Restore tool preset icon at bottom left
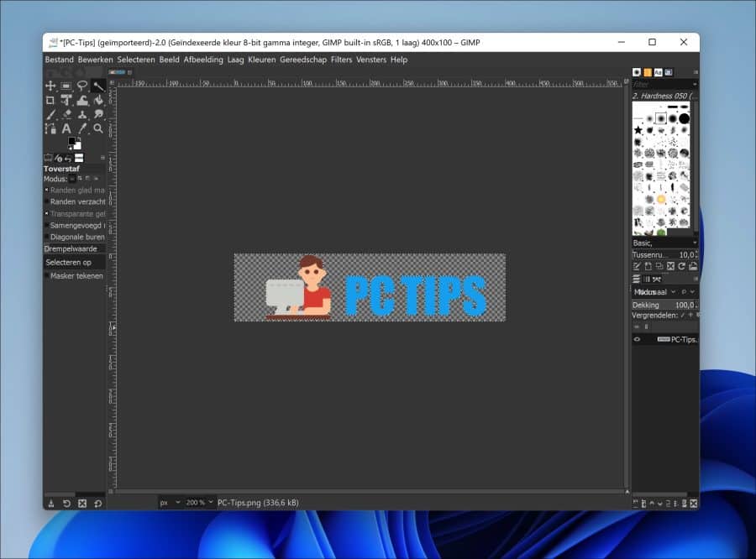Screen dimensions: 756x559 click(x=66, y=504)
